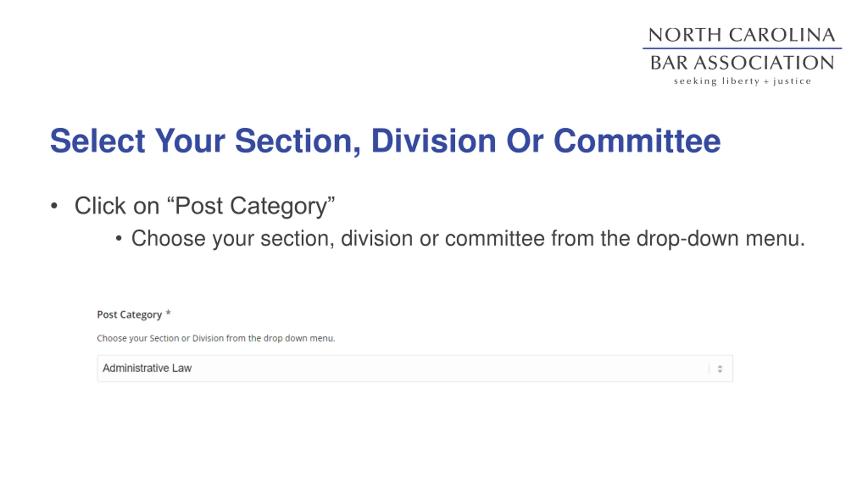
Task: Select the Administrative Law option text
Action: click(x=147, y=368)
